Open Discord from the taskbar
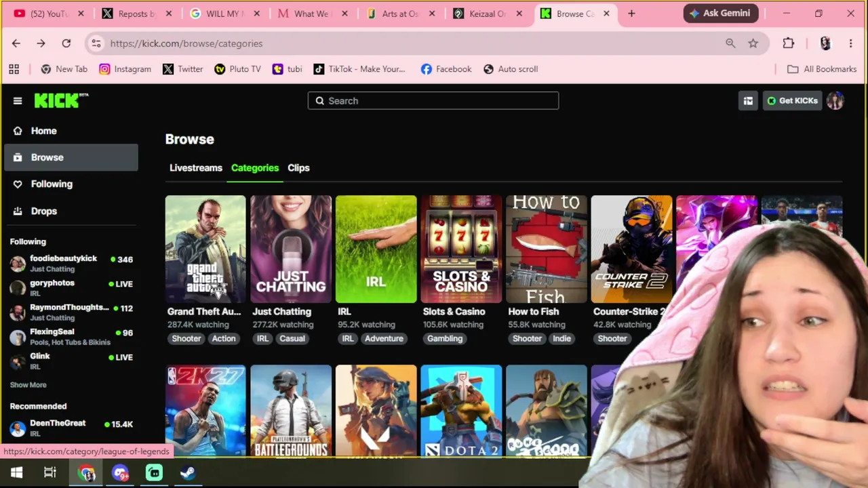The width and height of the screenshot is (868, 488). (120, 472)
